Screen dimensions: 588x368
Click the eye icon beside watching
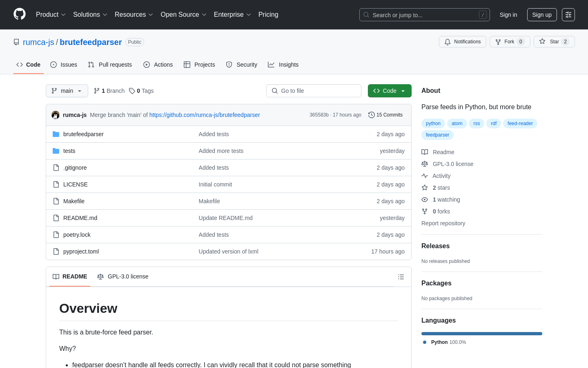pyautogui.click(x=425, y=200)
